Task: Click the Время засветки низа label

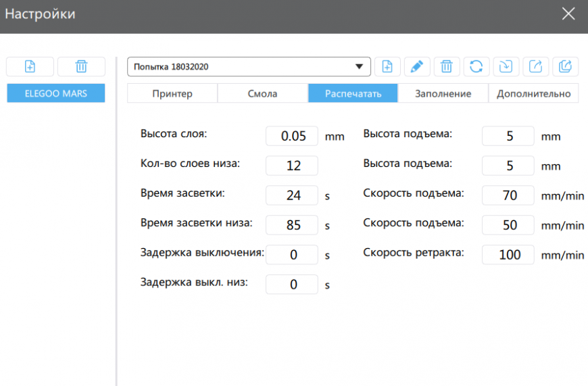Action: [197, 222]
